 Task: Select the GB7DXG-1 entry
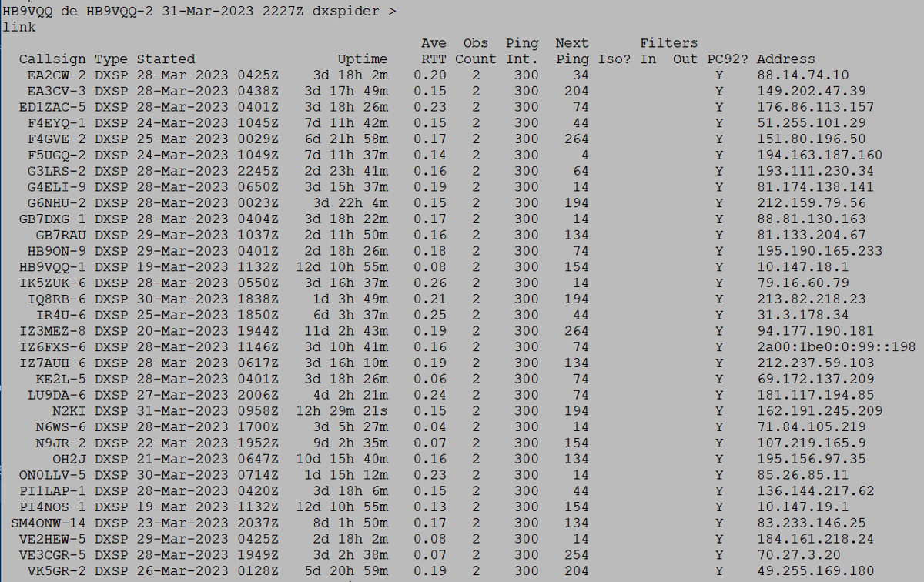click(x=53, y=219)
